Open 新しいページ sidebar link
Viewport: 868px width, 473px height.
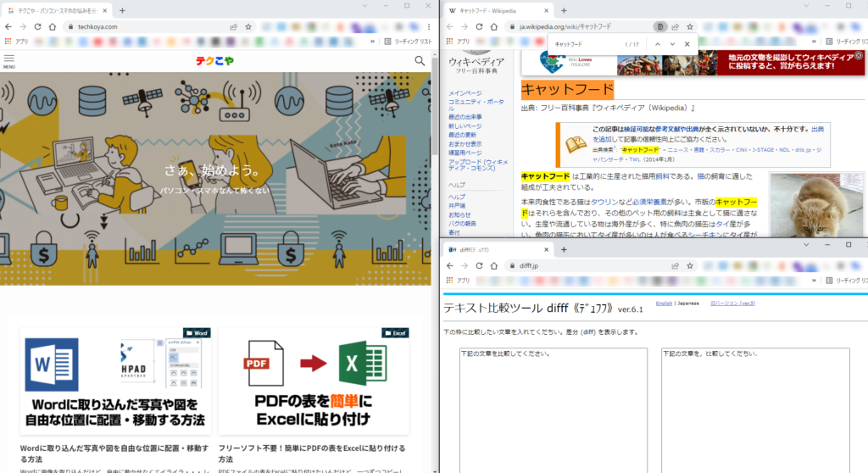[x=465, y=125]
